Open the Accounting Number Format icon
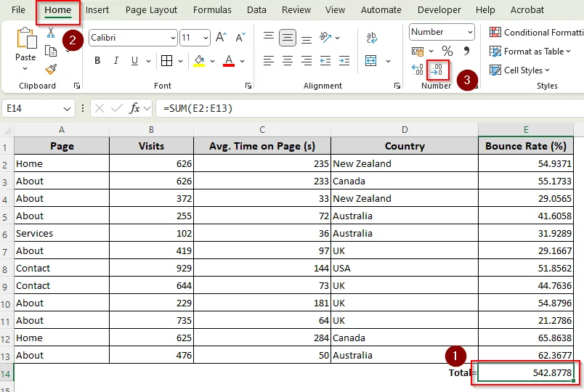Screen dimensions: 584x392 point(418,51)
